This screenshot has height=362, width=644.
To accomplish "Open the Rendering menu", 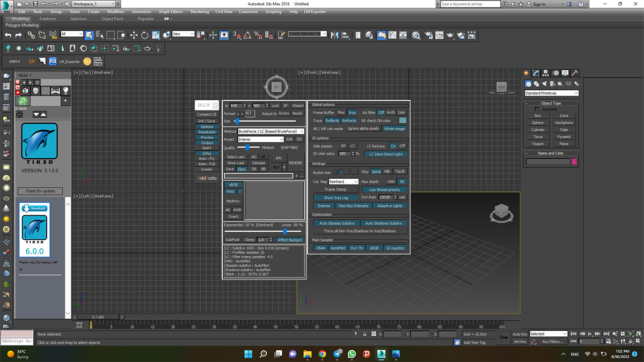I will pos(200,12).
